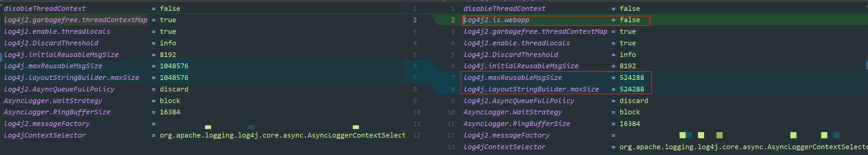Click line number 13 in the right gutter
This screenshot has height=155, width=868.
451,147
